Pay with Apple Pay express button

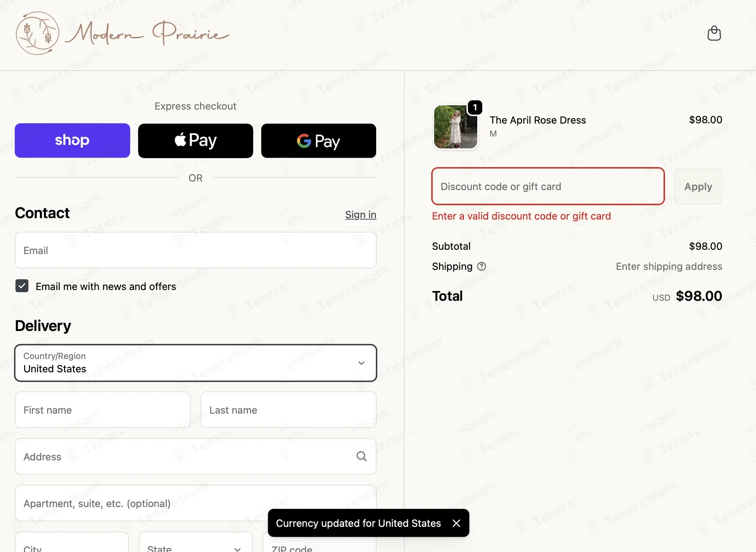pos(196,141)
